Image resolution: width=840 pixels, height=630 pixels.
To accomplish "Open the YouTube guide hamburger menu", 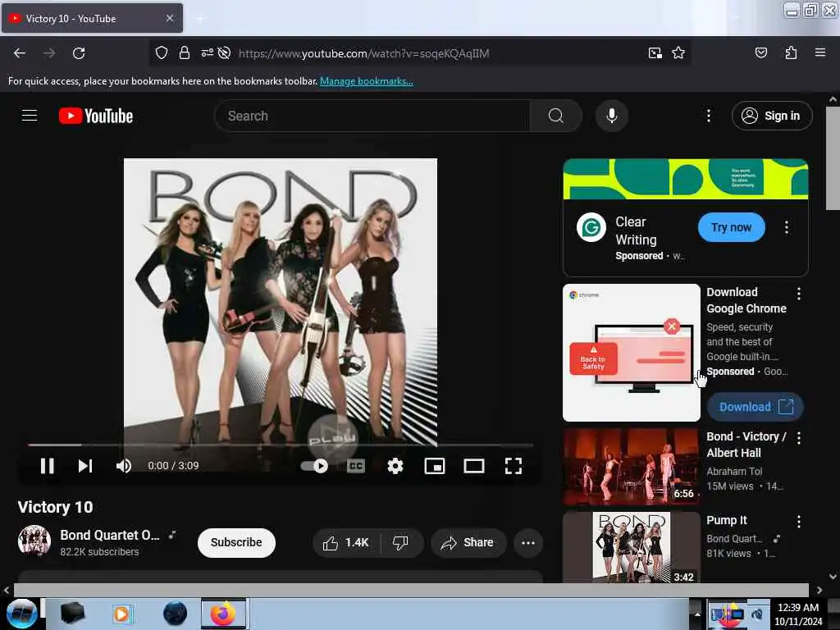I will pos(30,115).
